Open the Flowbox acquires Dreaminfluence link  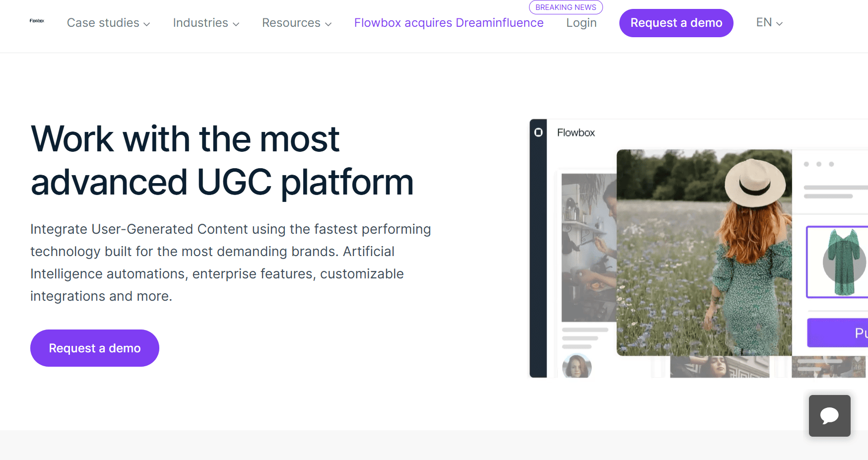[449, 23]
